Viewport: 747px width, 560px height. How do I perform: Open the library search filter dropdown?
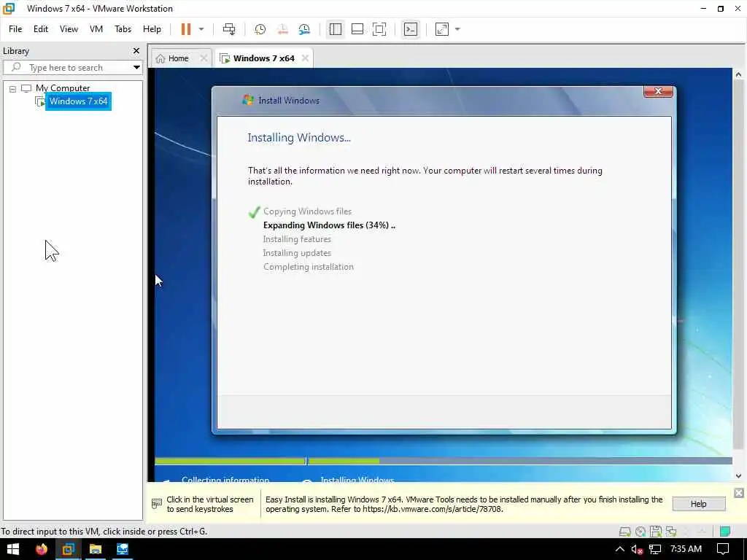[136, 68]
